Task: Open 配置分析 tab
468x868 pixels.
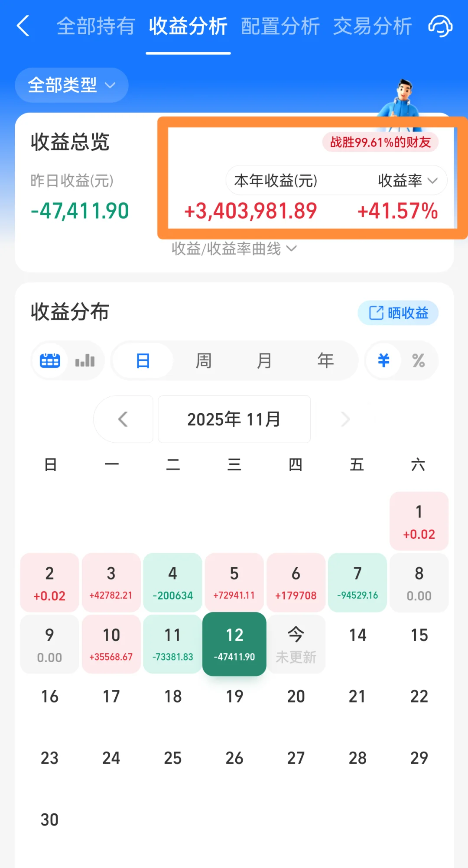Action: pyautogui.click(x=280, y=26)
